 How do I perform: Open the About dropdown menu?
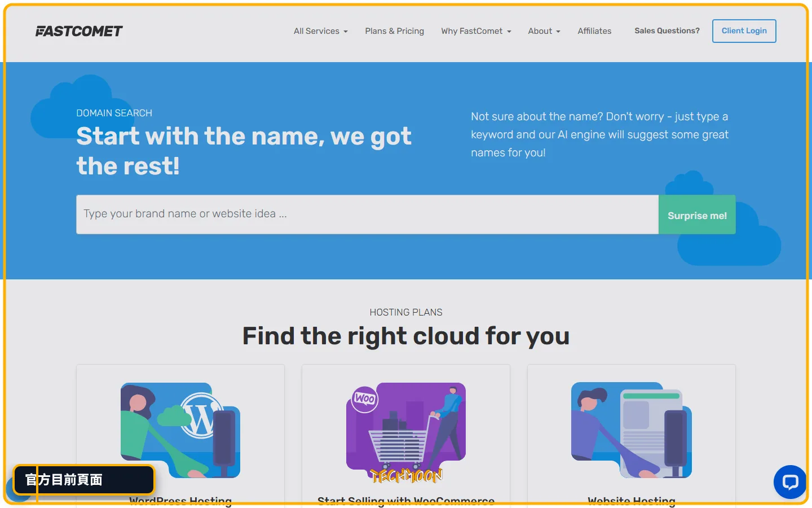click(544, 31)
